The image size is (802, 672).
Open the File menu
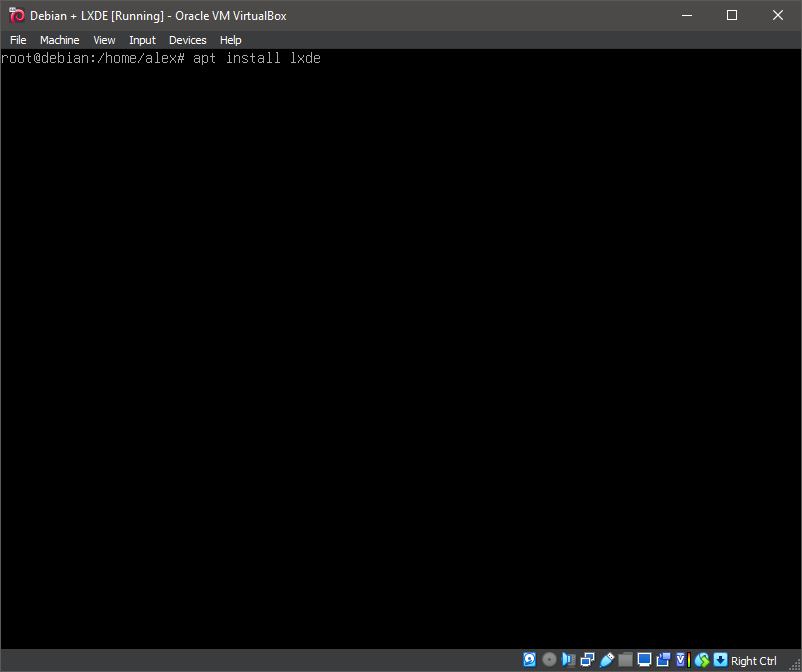click(x=18, y=40)
